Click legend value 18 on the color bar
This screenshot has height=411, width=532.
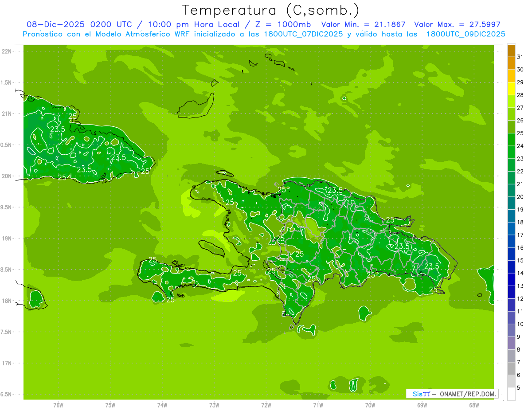click(x=520, y=222)
